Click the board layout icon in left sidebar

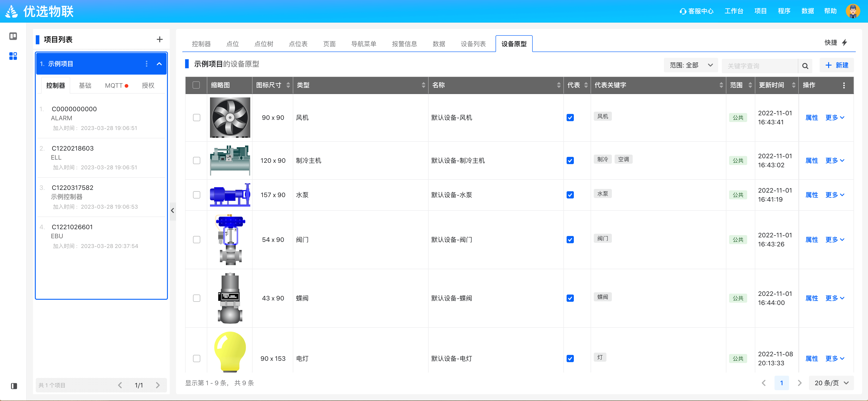point(13,36)
